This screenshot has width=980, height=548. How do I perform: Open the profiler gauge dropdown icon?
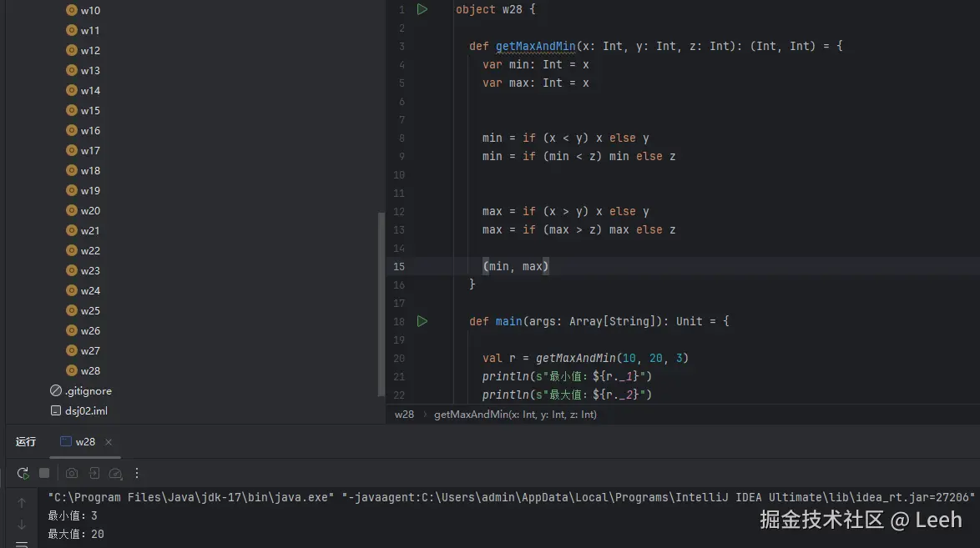click(x=116, y=473)
